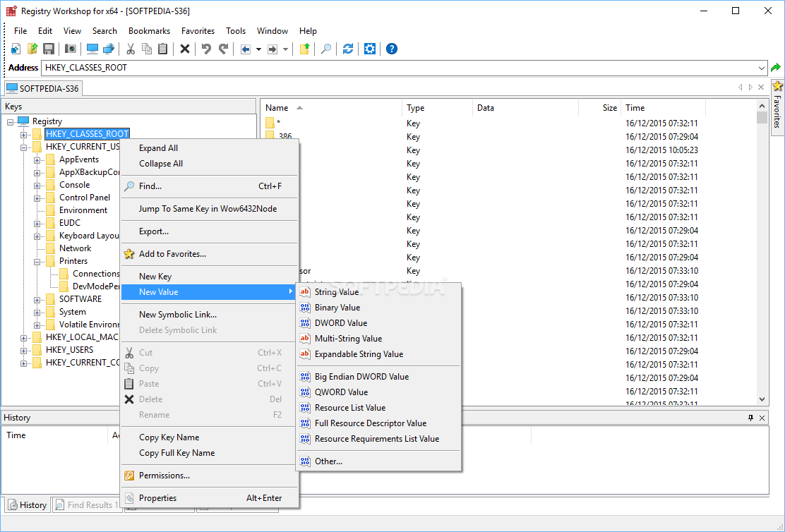Open the local registry monitor icon

click(x=92, y=49)
